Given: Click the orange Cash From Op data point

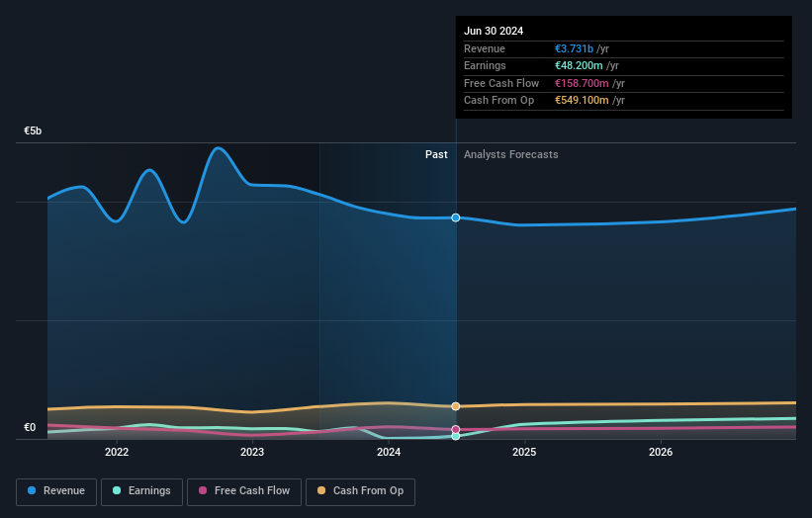Looking at the screenshot, I should tap(456, 406).
